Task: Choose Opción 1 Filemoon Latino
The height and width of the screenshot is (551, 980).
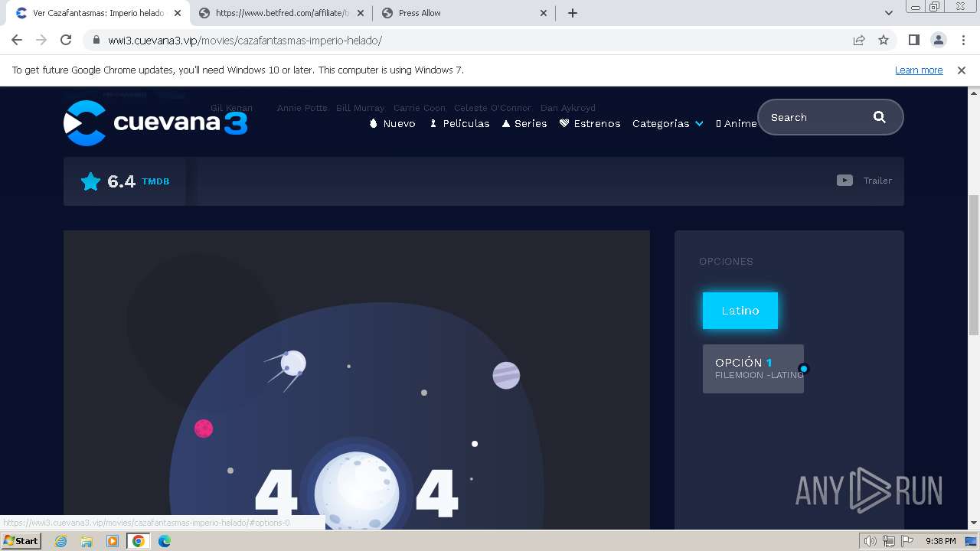Action: (753, 369)
